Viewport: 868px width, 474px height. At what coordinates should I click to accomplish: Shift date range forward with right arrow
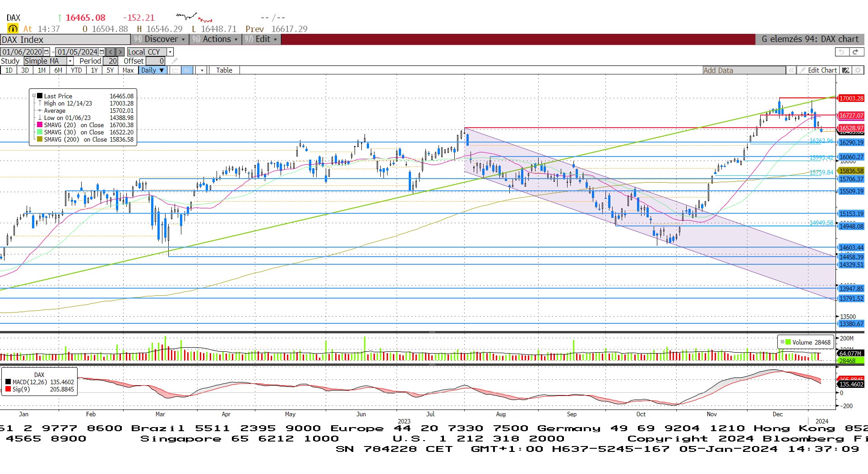pos(120,52)
